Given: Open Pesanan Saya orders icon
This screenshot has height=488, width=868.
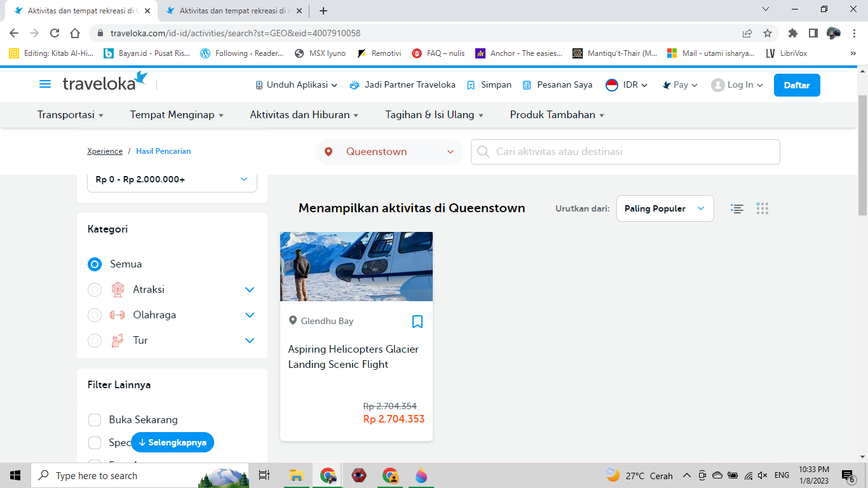Looking at the screenshot, I should click(527, 85).
